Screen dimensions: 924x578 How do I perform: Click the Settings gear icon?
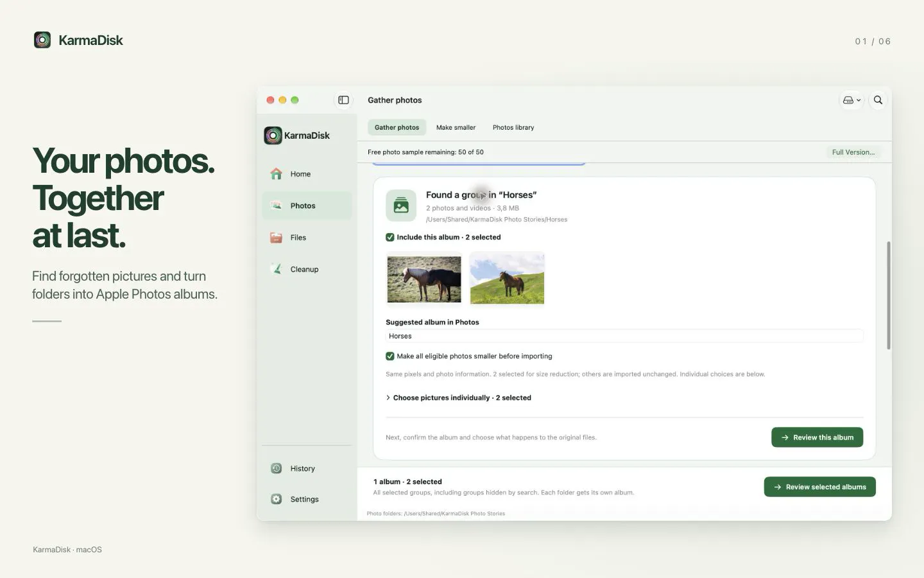(277, 499)
